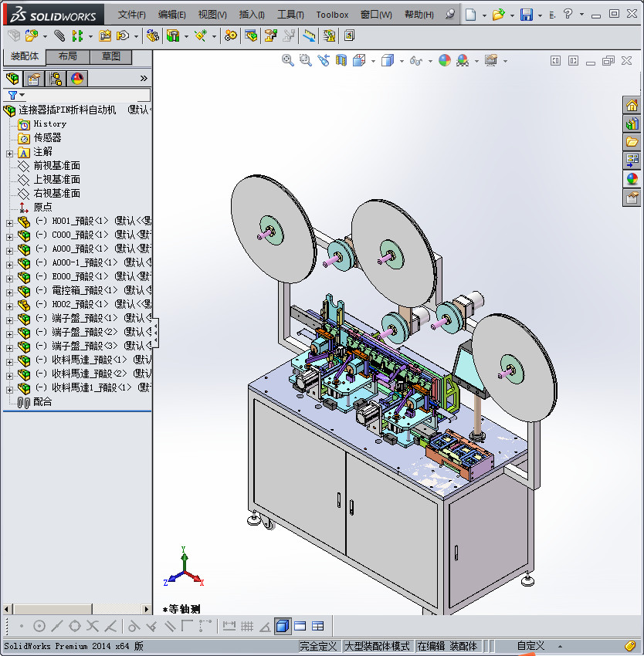Toggle the four view layout button in bottom toolbar
The width and height of the screenshot is (644, 656).
coord(318,626)
